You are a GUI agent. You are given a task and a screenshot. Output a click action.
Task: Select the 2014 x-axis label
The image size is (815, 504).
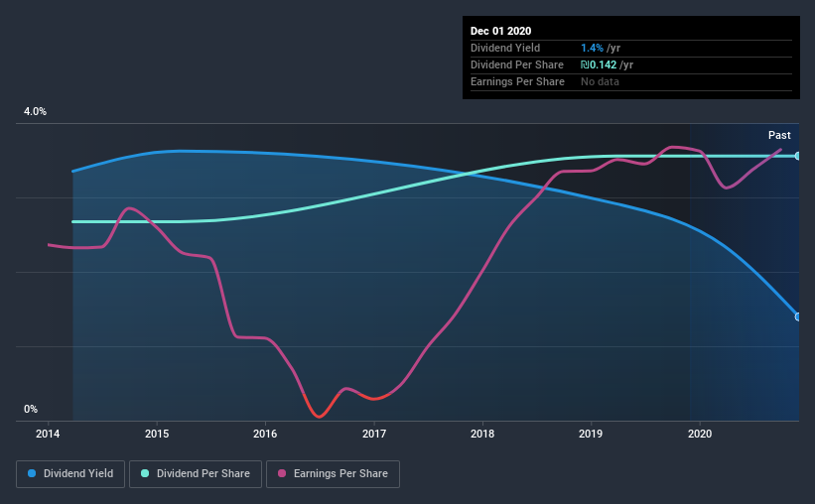click(x=48, y=434)
